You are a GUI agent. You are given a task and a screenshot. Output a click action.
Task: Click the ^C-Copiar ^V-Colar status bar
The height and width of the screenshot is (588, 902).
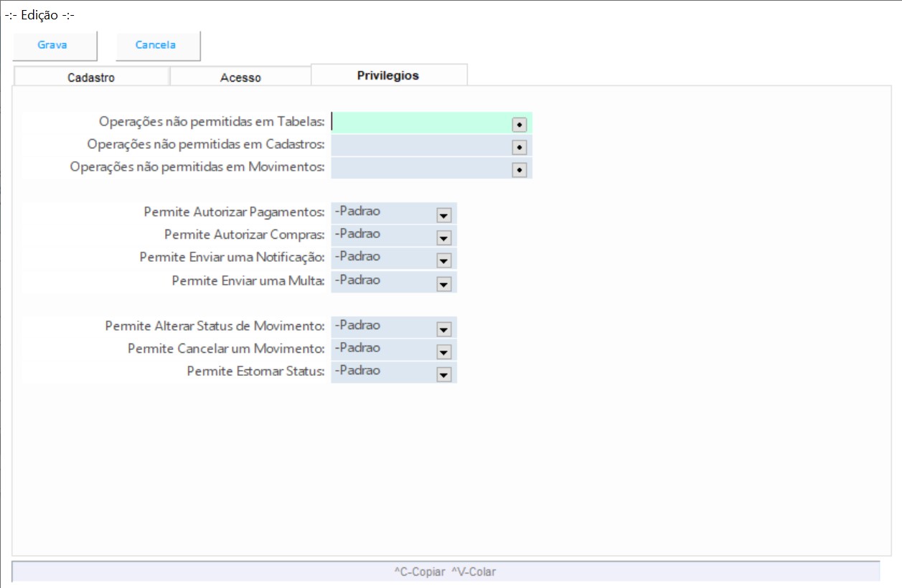[445, 572]
